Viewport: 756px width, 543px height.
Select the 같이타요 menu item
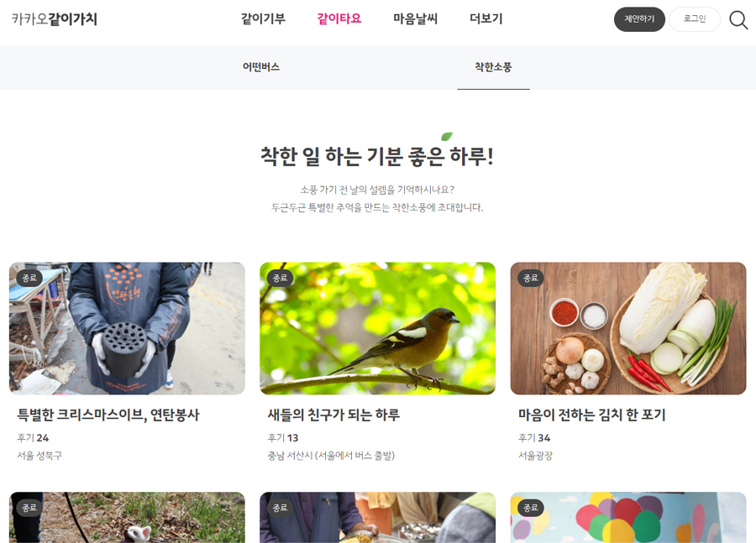tap(339, 18)
